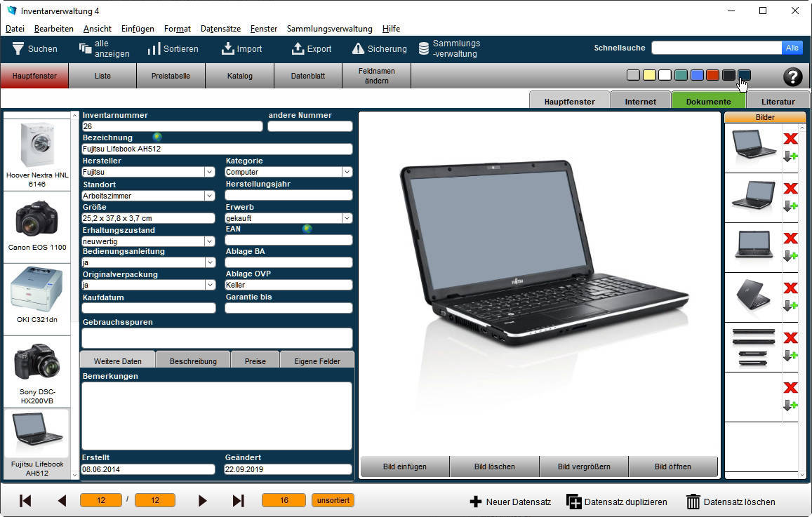The width and height of the screenshot is (812, 517).
Task: Expand the Hersteller dropdown
Action: point(209,172)
